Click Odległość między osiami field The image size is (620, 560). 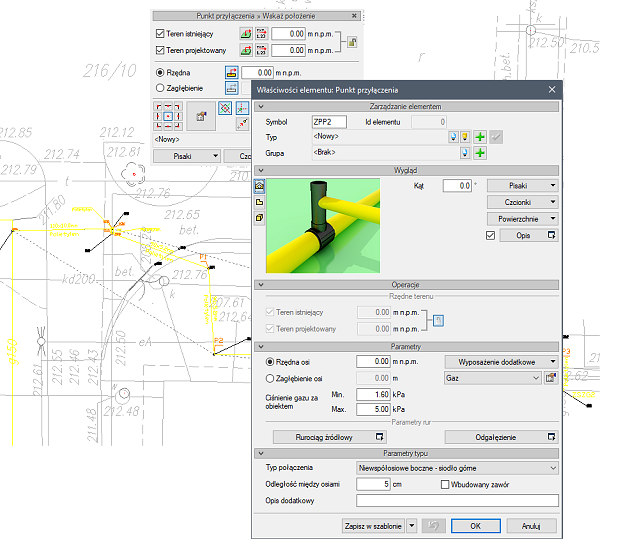[373, 484]
